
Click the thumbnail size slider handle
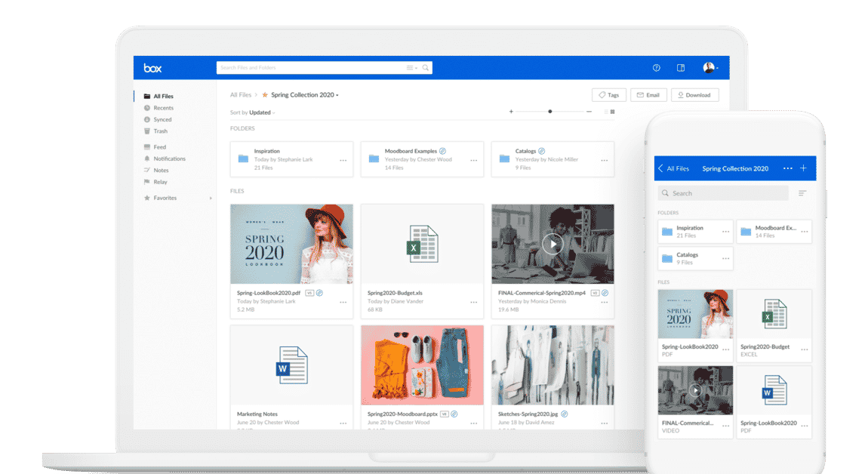[x=549, y=111]
